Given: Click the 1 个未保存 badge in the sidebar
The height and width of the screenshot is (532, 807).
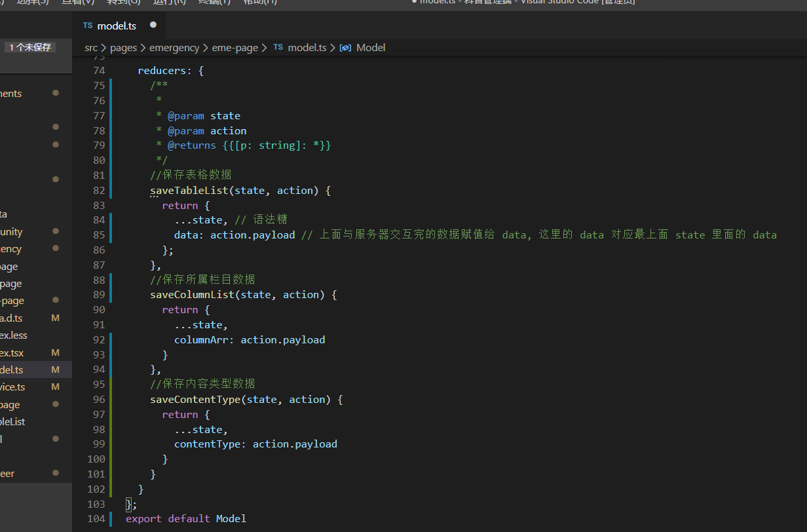Looking at the screenshot, I should [30, 47].
